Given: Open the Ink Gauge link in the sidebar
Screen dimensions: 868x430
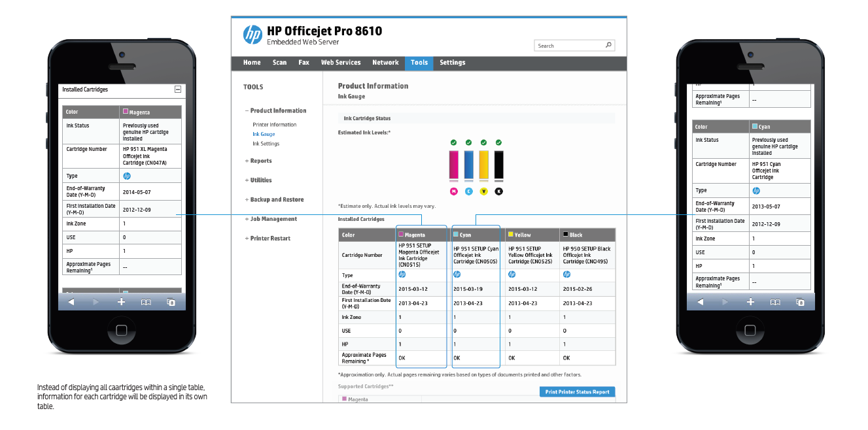Looking at the screenshot, I should coord(264,134).
